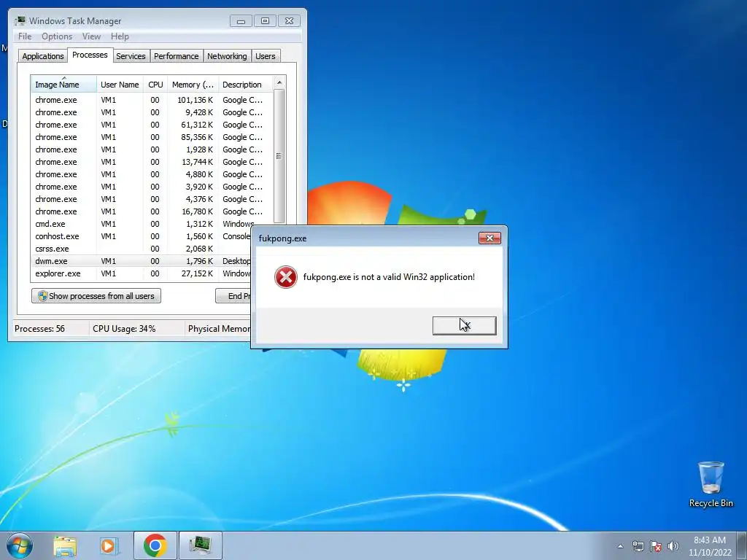Click the Show Desktop strip
The width and height of the screenshot is (747, 560).
[x=742, y=545]
